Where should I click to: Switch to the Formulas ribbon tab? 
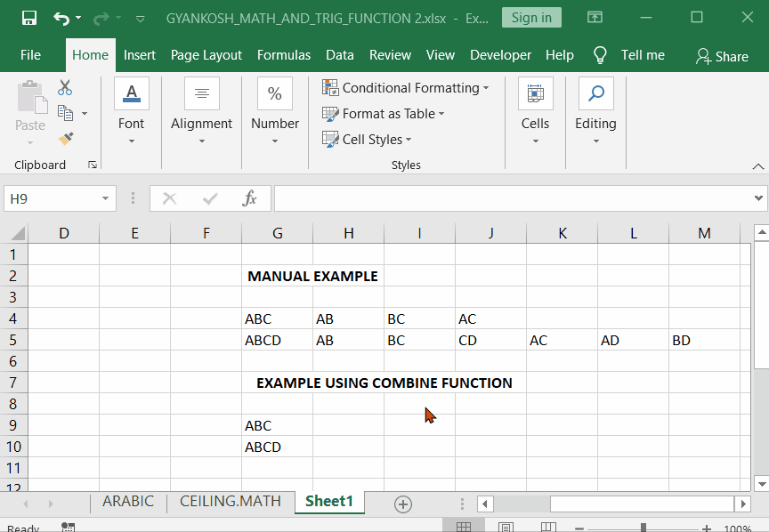pos(284,54)
